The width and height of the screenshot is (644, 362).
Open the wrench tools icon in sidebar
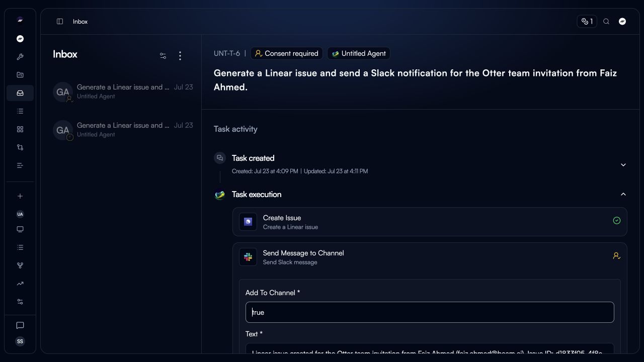[20, 57]
